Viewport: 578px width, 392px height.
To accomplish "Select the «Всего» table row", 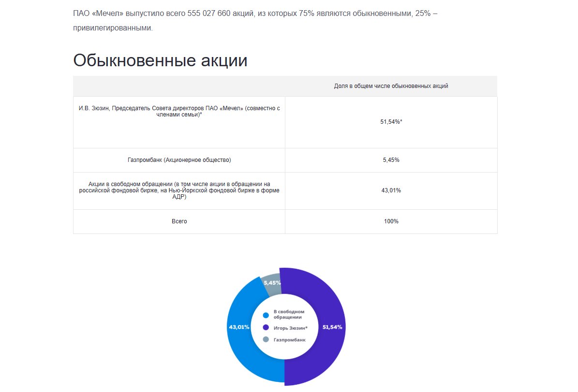I will coord(179,221).
